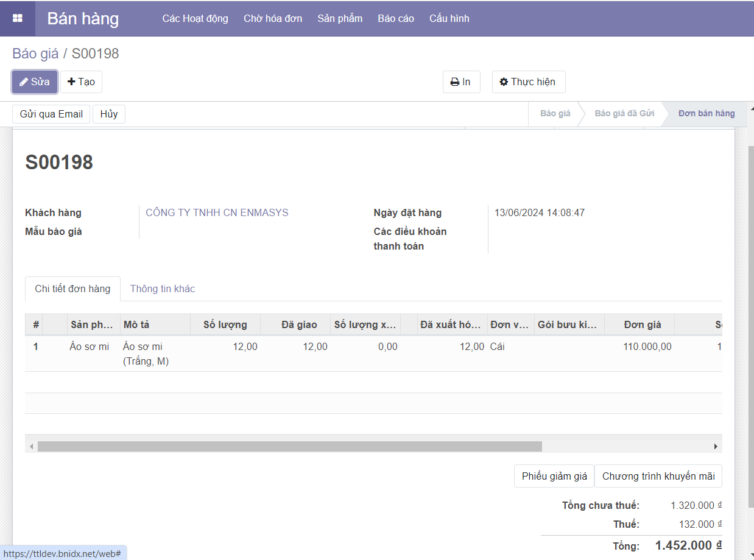Click the Sửa edit button
This screenshot has height=560, width=754.
pos(35,82)
